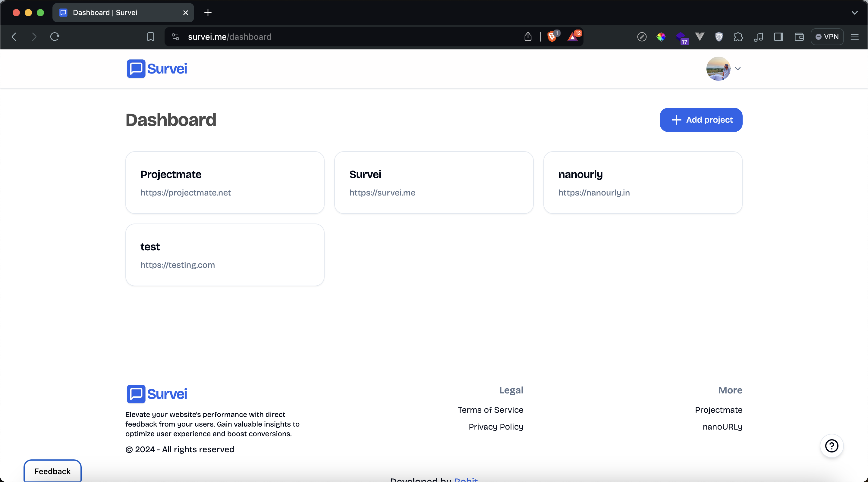
Task: Open the media music note control
Action: pyautogui.click(x=758, y=37)
